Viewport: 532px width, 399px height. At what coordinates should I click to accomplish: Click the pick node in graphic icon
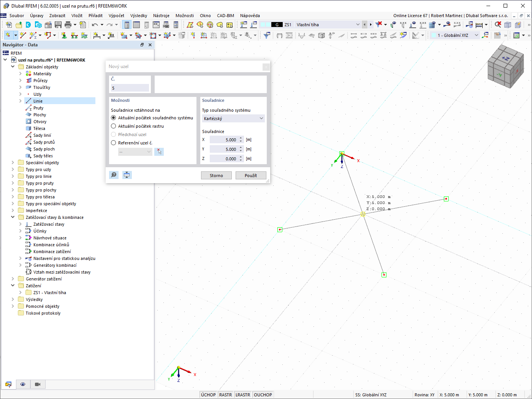159,152
